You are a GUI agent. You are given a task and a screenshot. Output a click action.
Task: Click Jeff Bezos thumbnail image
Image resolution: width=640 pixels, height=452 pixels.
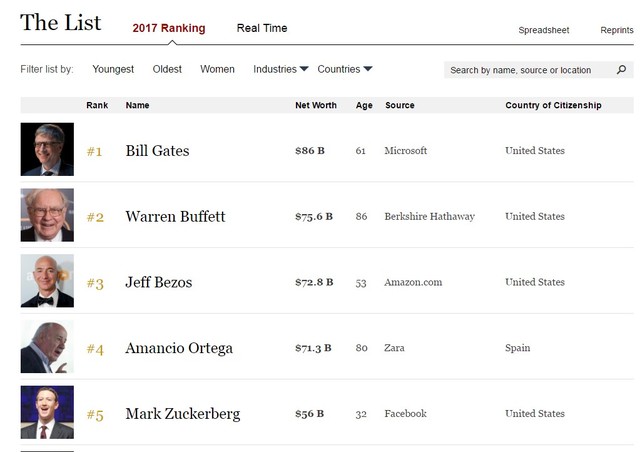(47, 282)
